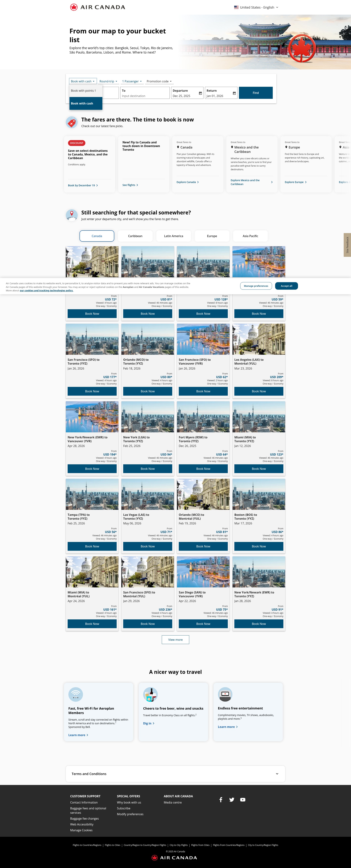
Task: Click View more fares button
Action: tap(175, 639)
